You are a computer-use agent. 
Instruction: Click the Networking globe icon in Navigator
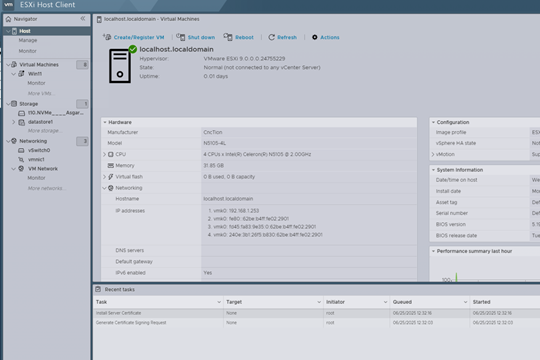[14, 141]
